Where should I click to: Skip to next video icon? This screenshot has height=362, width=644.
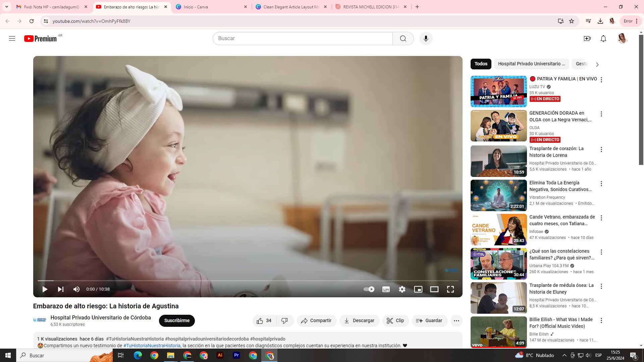pyautogui.click(x=61, y=289)
